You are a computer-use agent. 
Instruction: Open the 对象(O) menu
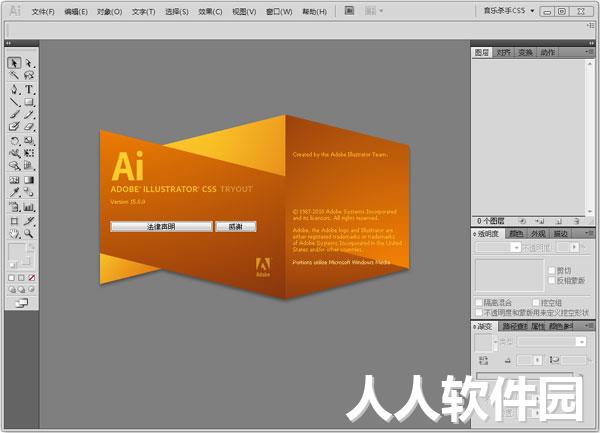tap(109, 11)
